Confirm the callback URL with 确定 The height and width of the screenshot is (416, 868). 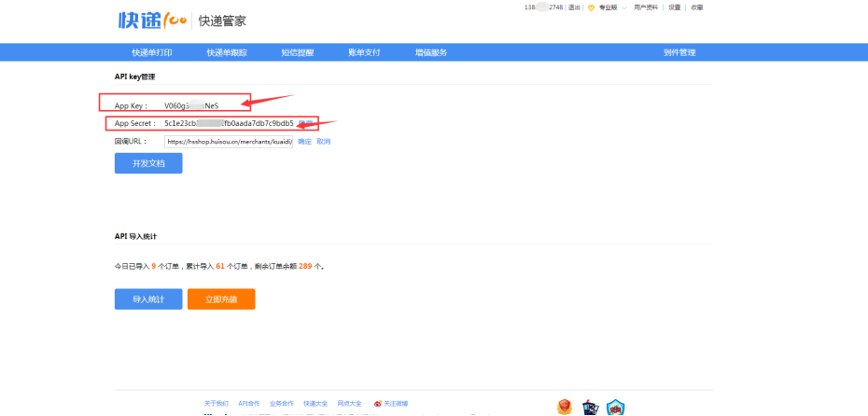point(304,142)
